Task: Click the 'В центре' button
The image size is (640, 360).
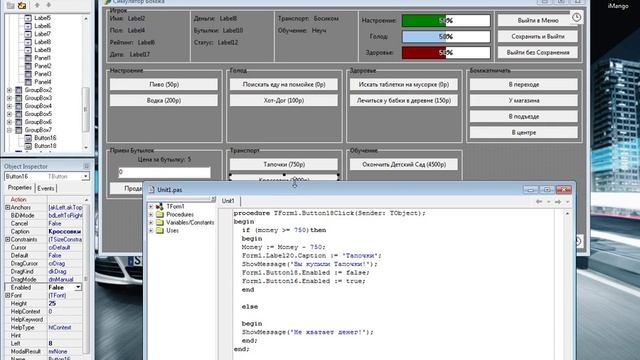Action: tap(524, 133)
